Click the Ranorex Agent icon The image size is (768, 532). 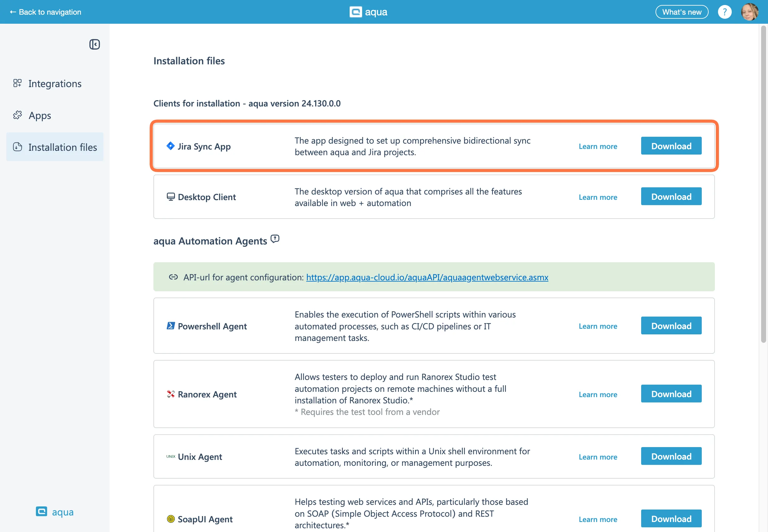click(x=171, y=394)
